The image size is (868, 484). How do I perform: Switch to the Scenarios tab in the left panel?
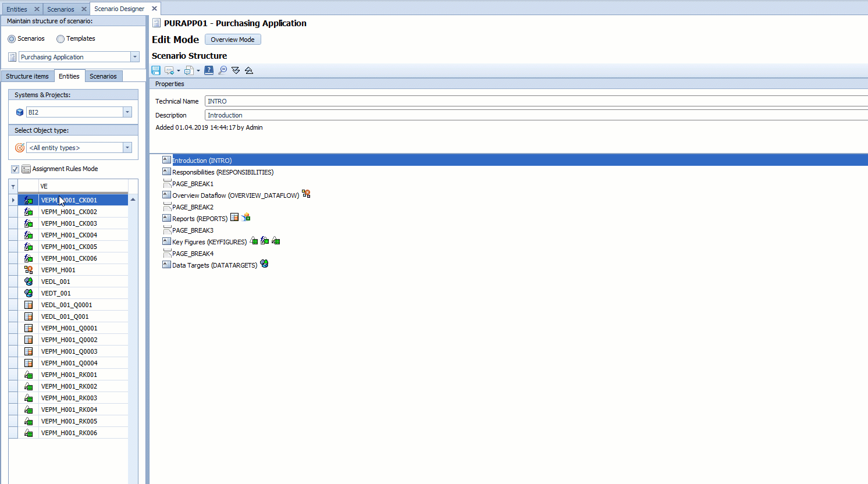click(x=104, y=76)
